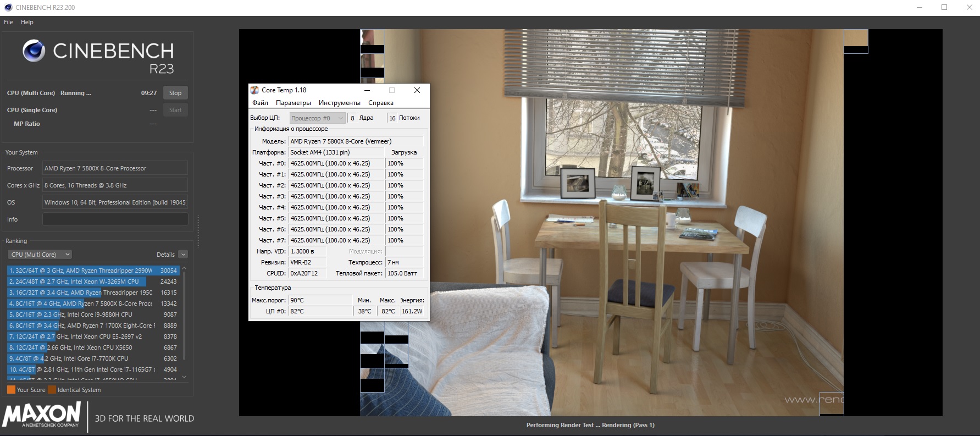This screenshot has width=980, height=436.
Task: Click the 7 нм process value
Action: pyautogui.click(x=404, y=262)
